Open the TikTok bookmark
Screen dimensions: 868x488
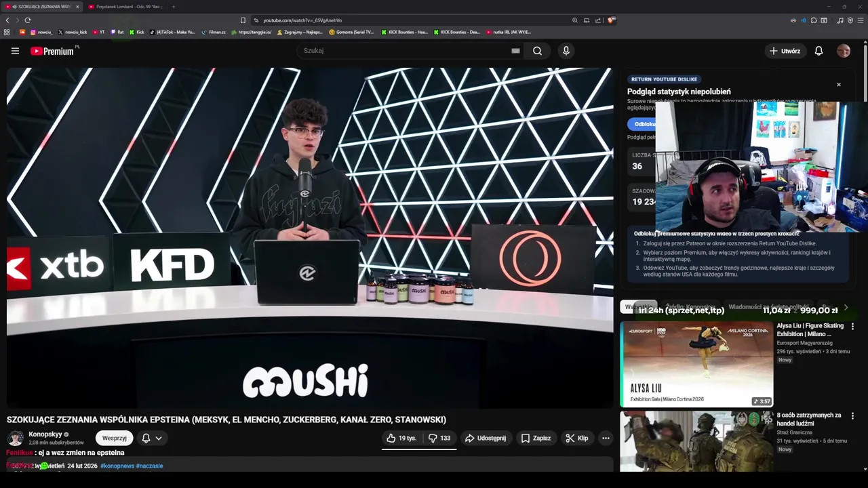point(172,32)
